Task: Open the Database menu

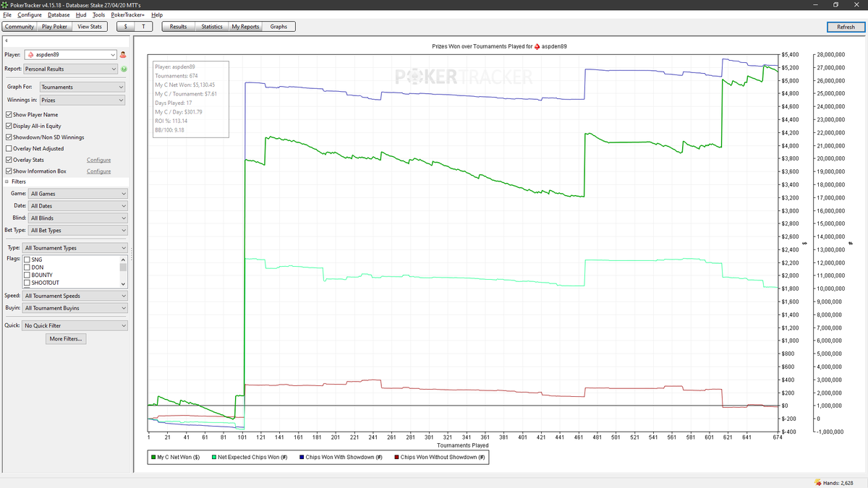Action: tap(59, 15)
